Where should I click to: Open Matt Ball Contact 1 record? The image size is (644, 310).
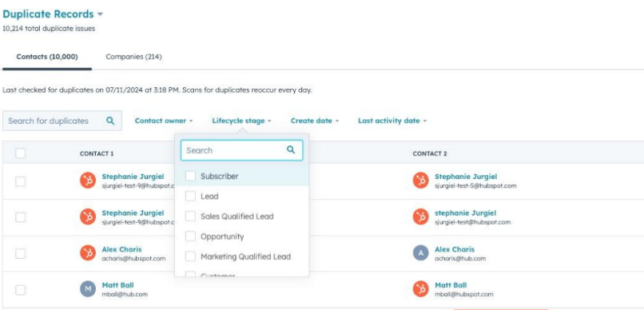coord(118,285)
